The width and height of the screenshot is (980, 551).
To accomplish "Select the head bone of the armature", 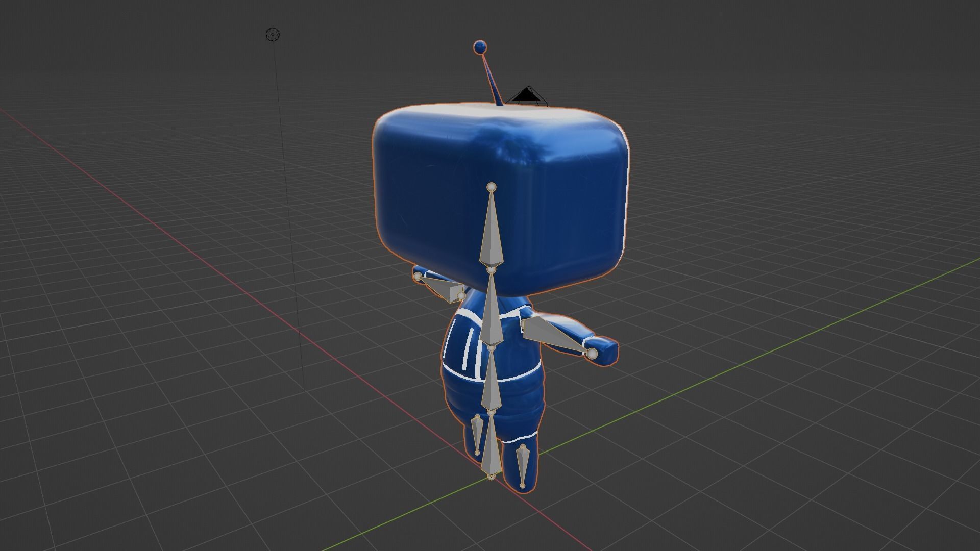I will point(491,230).
